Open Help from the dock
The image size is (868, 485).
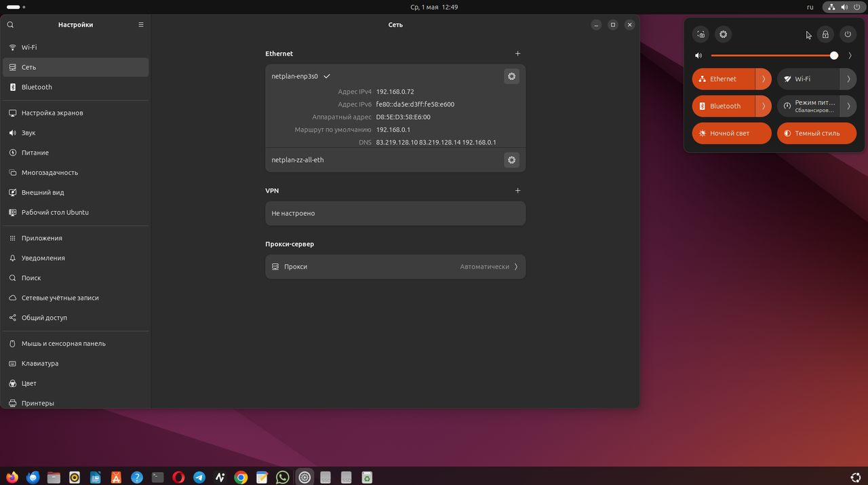(x=137, y=477)
